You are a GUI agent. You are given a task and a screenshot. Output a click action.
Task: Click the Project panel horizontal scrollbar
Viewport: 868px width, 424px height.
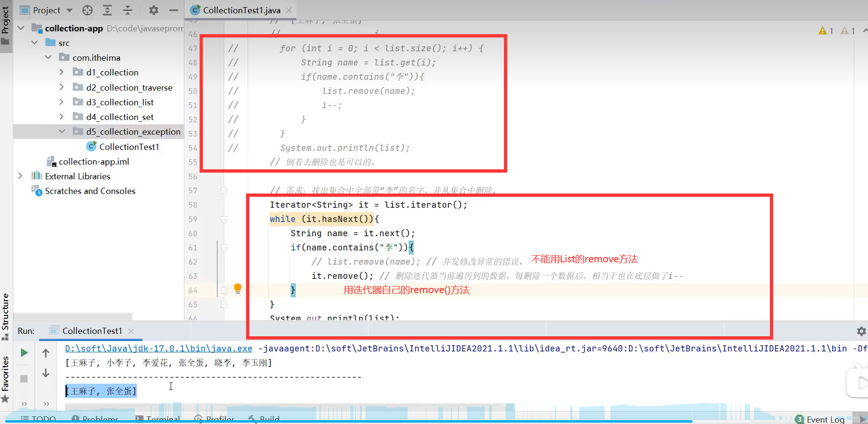(73, 315)
